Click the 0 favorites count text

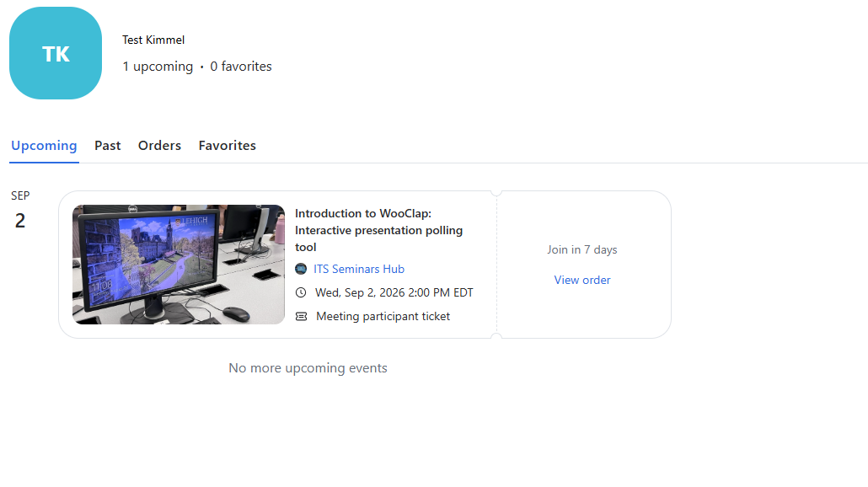241,67
